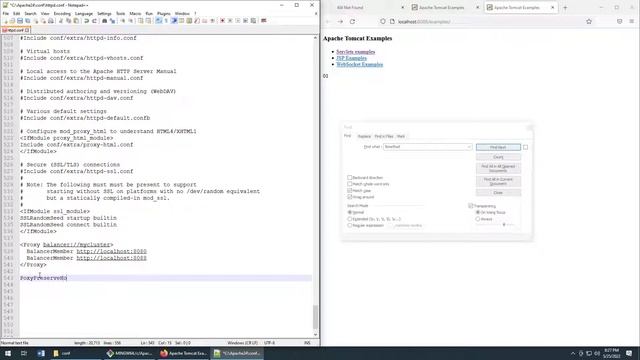The width and height of the screenshot is (640, 360).
Task: Open the Search menu
Action: pos(30,13)
